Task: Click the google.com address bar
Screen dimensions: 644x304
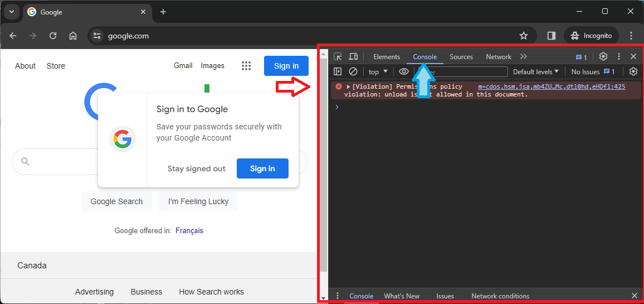Action: tap(312, 36)
